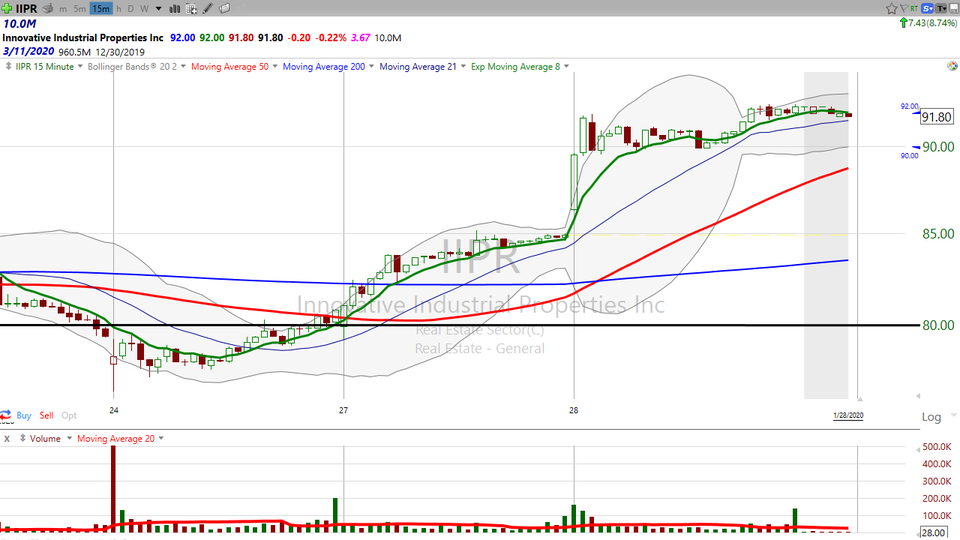Click the date label 27 on time axis

(x=343, y=410)
